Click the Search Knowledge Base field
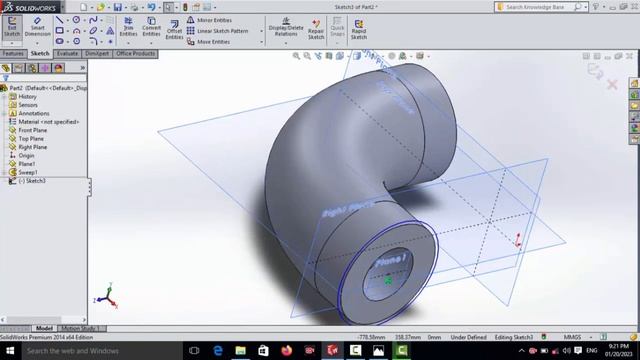Viewport: 640px width, 360px height. [534, 7]
